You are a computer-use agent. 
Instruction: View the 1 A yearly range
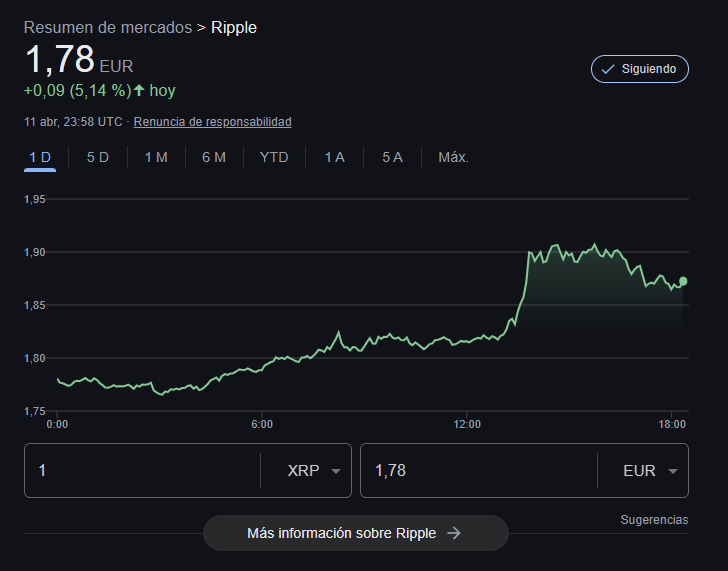coord(334,157)
